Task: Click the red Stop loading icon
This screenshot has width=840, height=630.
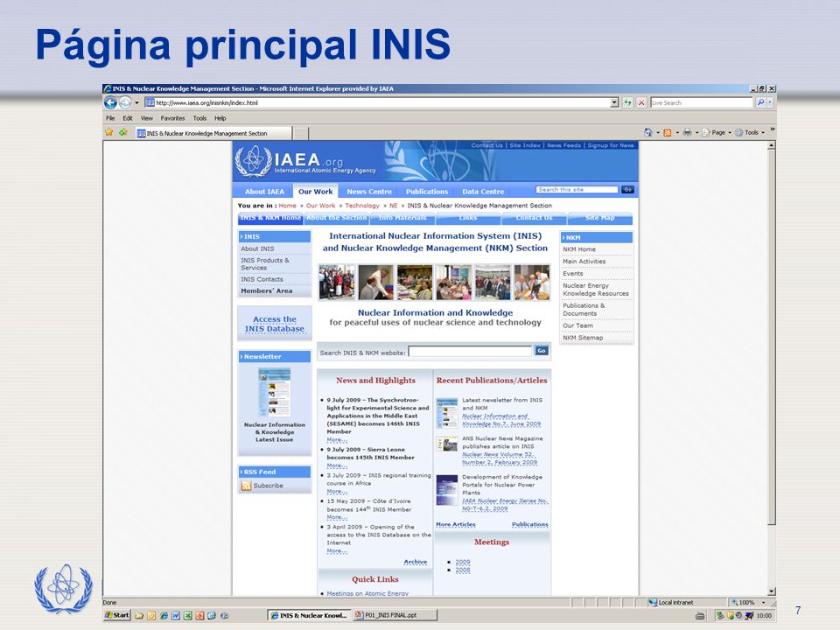Action: coord(641,103)
